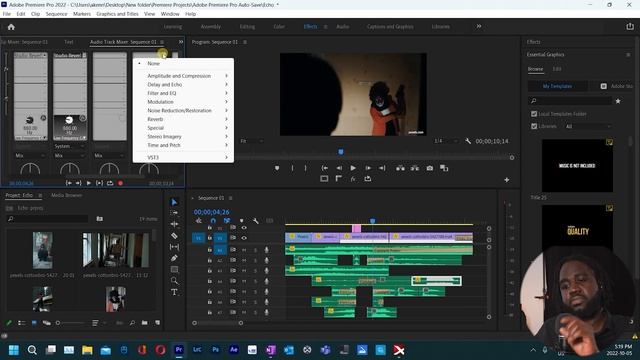This screenshot has width=640, height=360.
Task: Expand Delay and Echo submenu
Action: pyautogui.click(x=183, y=84)
